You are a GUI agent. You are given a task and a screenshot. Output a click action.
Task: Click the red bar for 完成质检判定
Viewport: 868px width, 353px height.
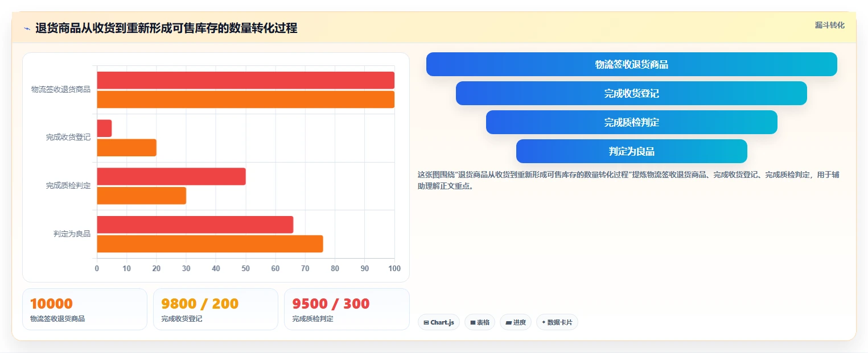coord(171,176)
